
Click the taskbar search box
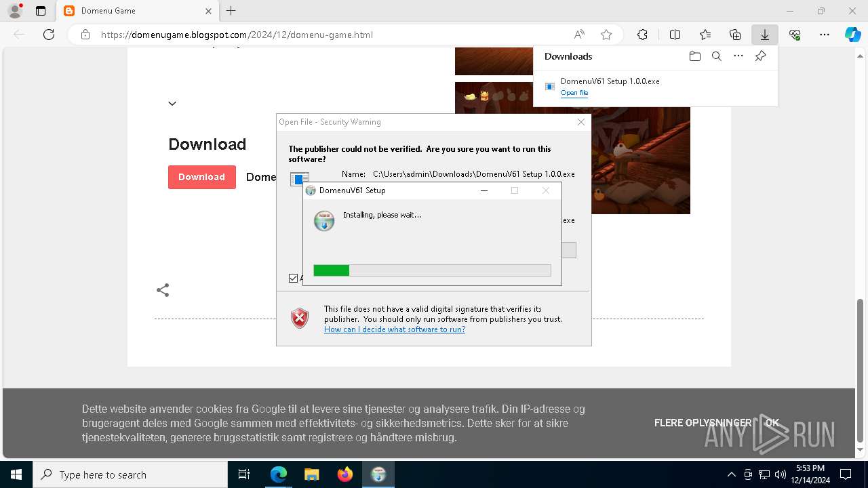(130, 474)
